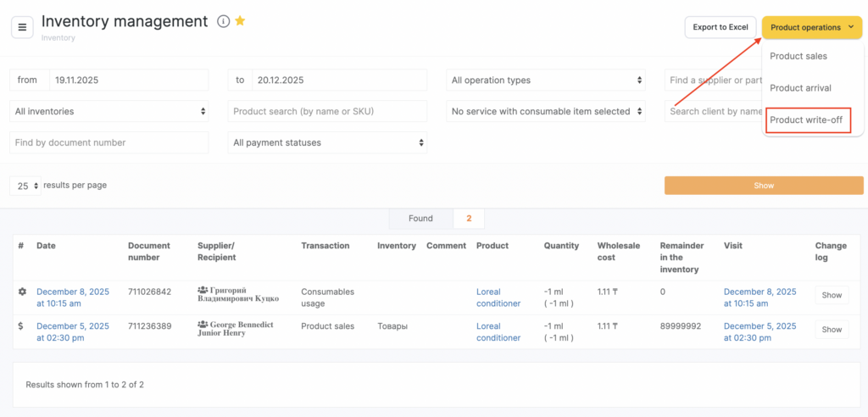Open the All inventories dropdown
The width and height of the screenshot is (868, 417).
[108, 111]
